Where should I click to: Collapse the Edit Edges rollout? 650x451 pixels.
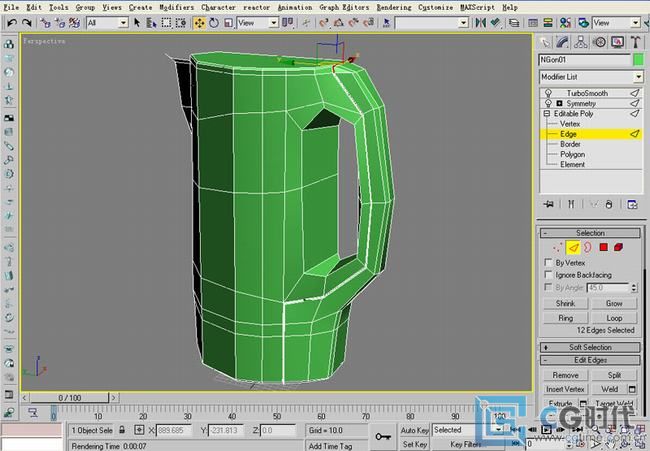point(590,360)
